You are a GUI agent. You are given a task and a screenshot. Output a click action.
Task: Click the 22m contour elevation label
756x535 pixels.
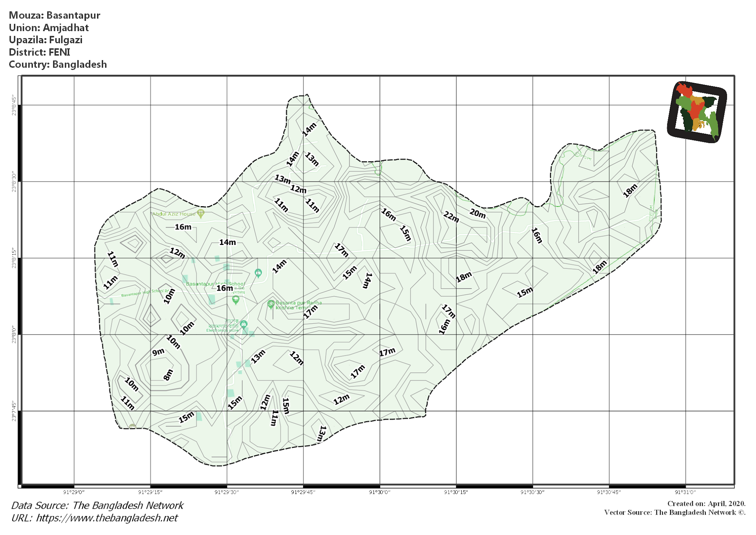pyautogui.click(x=451, y=217)
